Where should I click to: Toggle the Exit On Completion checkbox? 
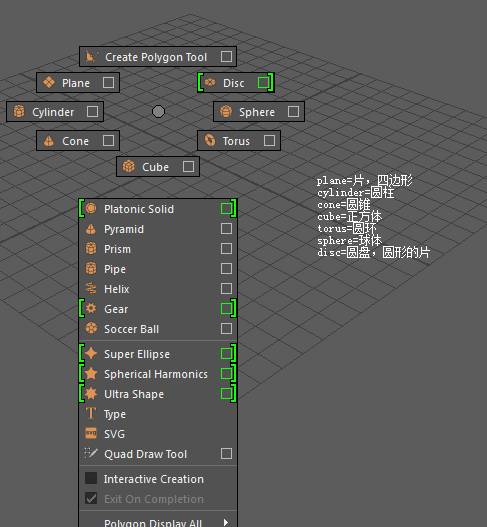click(x=91, y=498)
